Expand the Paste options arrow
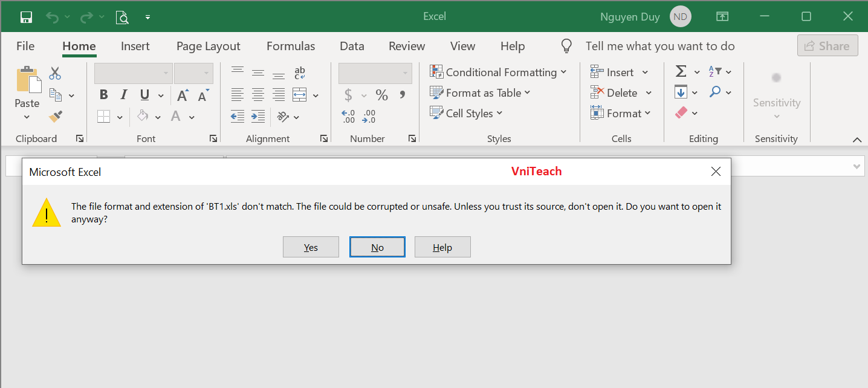The width and height of the screenshot is (868, 388). (27, 117)
